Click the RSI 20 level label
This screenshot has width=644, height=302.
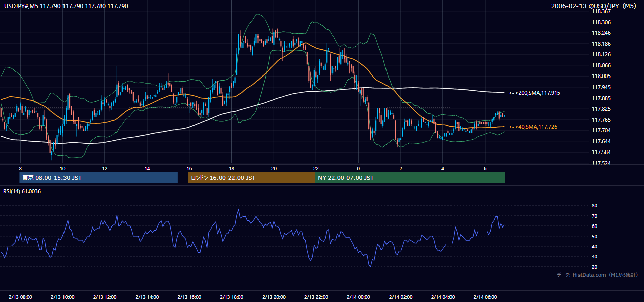coord(594,267)
